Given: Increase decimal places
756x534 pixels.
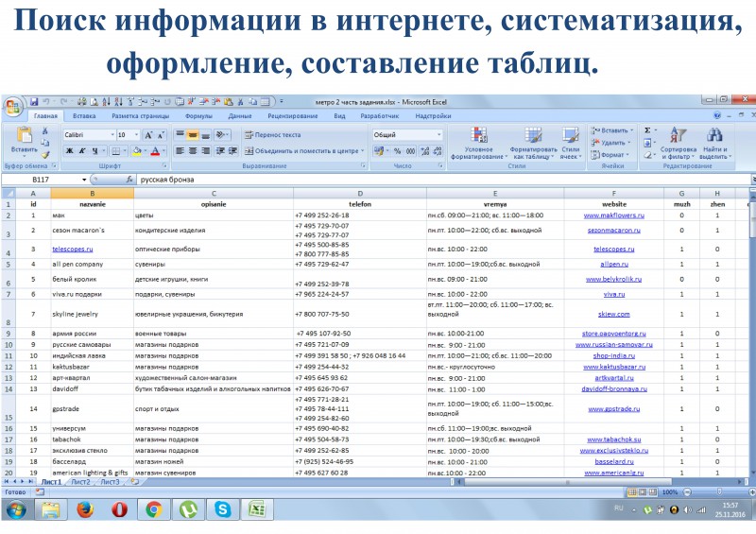Looking at the screenshot, I should coord(424,151).
